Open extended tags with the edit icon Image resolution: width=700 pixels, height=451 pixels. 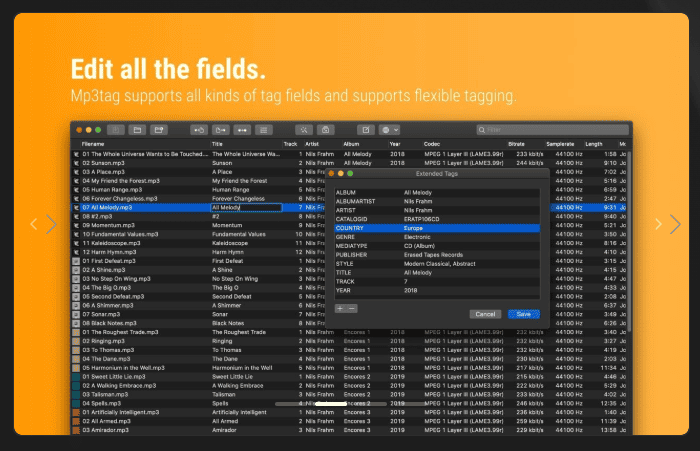(366, 130)
